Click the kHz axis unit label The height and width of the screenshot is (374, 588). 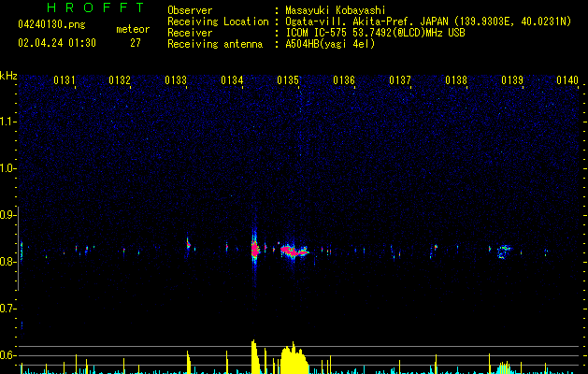point(8,76)
